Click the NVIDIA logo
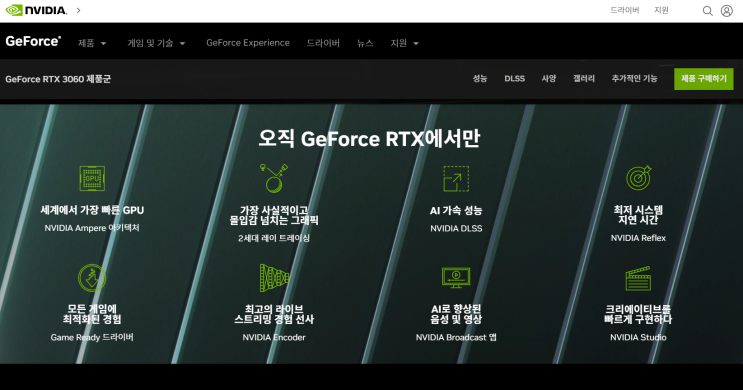743x390 pixels. pyautogui.click(x=36, y=10)
